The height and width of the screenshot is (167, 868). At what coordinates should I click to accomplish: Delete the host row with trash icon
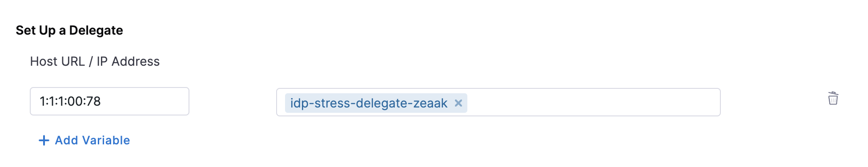[x=833, y=98]
